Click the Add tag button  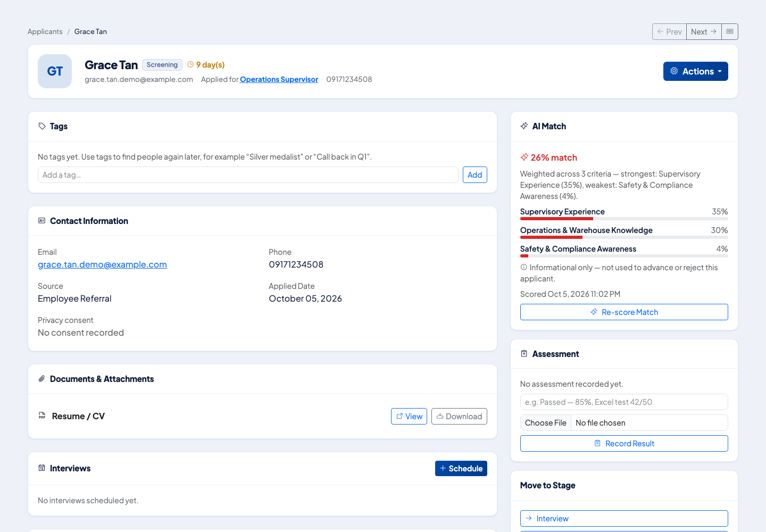[x=475, y=175]
